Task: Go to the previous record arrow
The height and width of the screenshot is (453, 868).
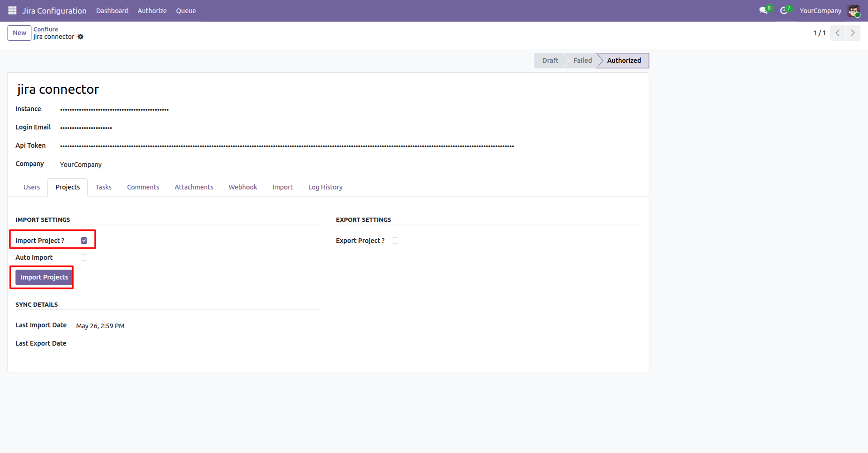Action: (x=838, y=33)
